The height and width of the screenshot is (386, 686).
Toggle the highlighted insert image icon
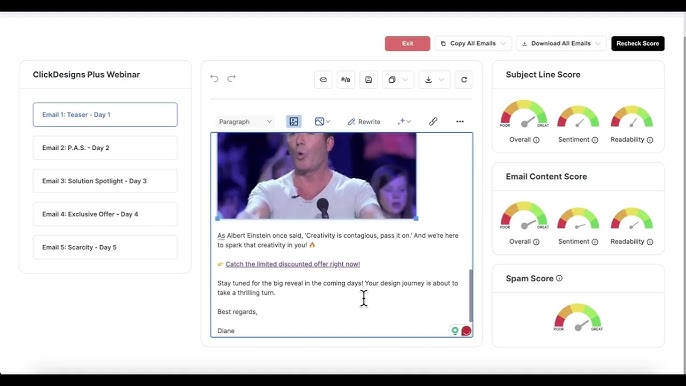pos(294,122)
